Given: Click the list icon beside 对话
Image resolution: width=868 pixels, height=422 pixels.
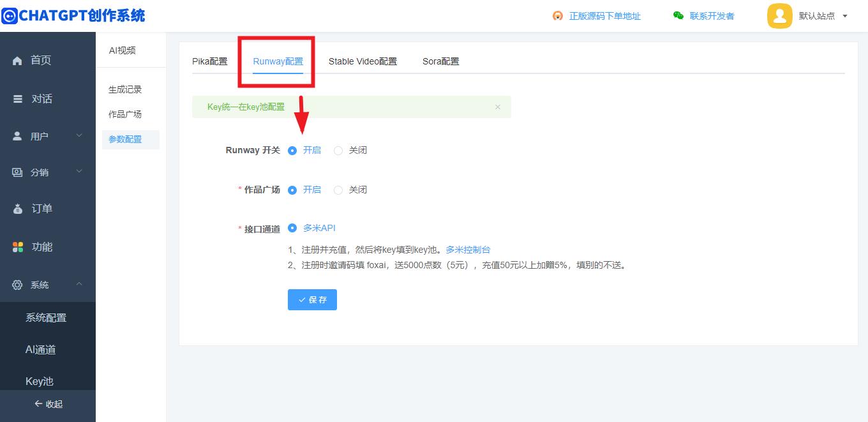Looking at the screenshot, I should (18, 99).
